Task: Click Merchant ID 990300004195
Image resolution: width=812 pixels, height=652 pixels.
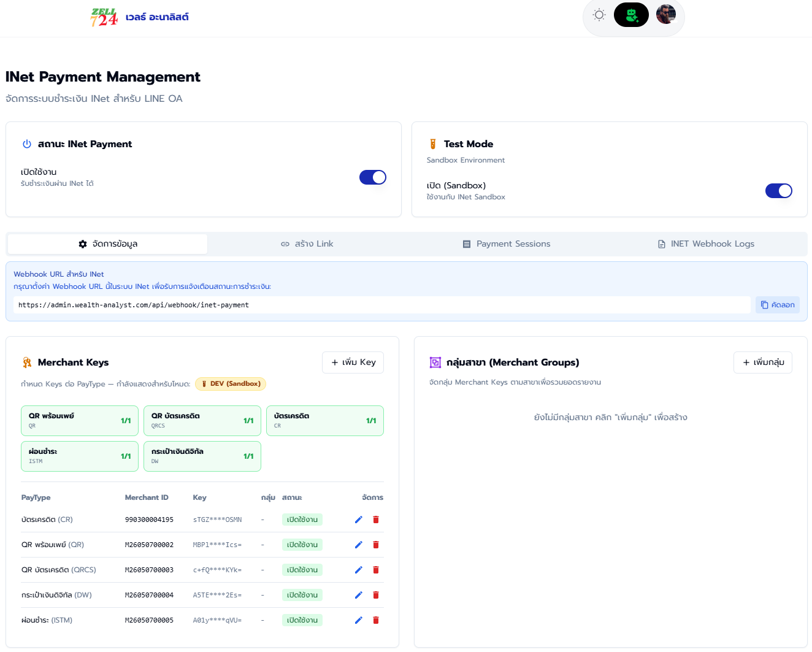Action: (x=149, y=520)
